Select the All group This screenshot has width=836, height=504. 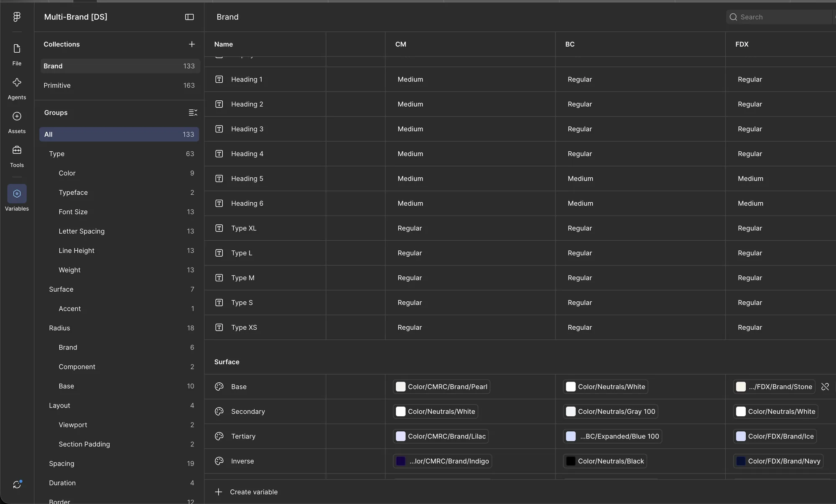(x=119, y=134)
